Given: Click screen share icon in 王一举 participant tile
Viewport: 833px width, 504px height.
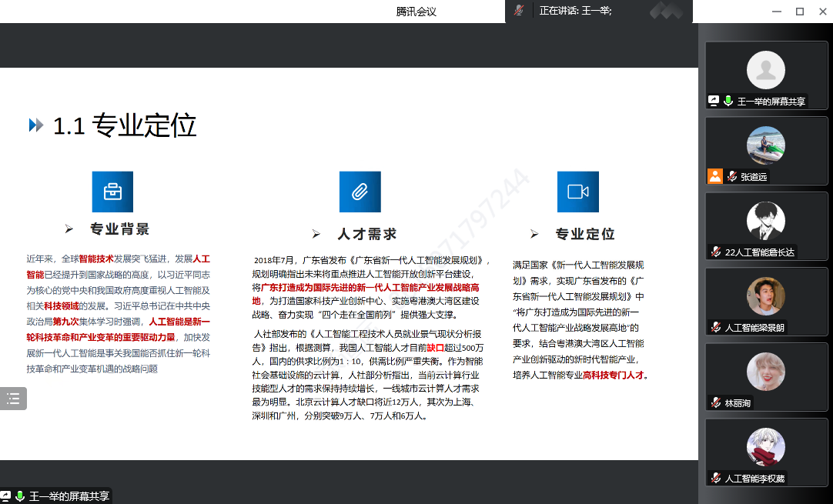Looking at the screenshot, I should [x=714, y=101].
